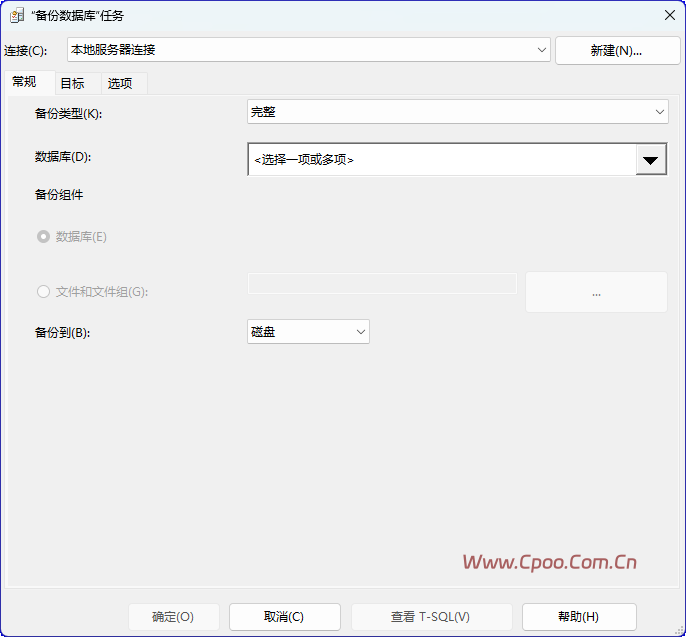Select the 文件和文件组(G) radio button
Viewport: 686px width, 637px height.
click(x=43, y=291)
